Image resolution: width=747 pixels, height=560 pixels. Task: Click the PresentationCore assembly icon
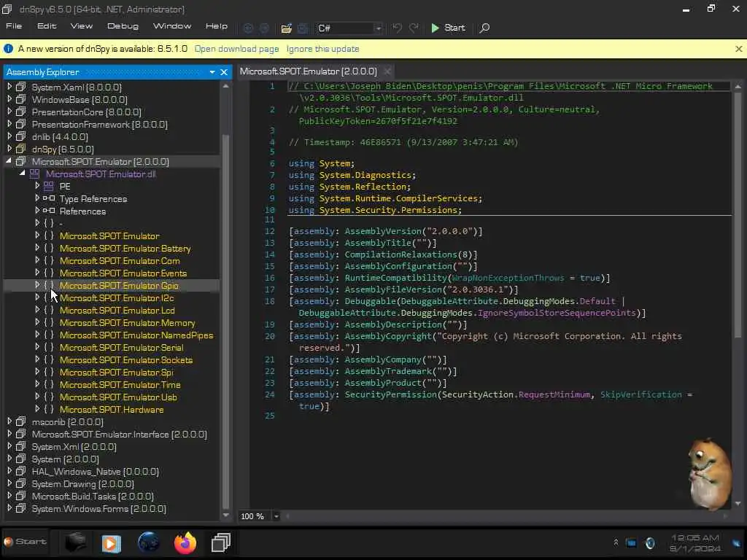pos(20,112)
